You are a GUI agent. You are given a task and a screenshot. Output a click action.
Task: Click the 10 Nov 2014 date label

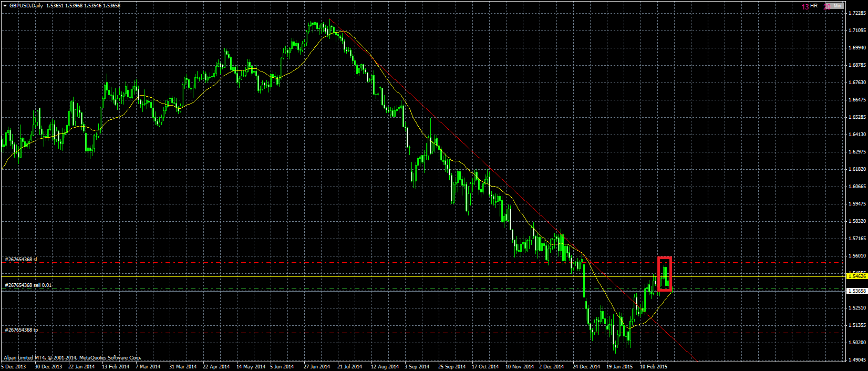519,367
